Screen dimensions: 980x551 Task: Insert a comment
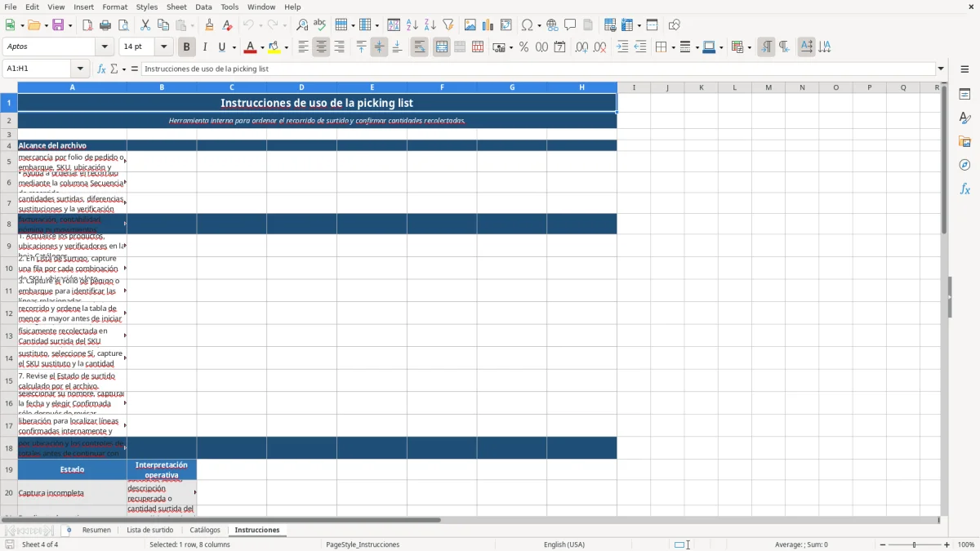(570, 25)
